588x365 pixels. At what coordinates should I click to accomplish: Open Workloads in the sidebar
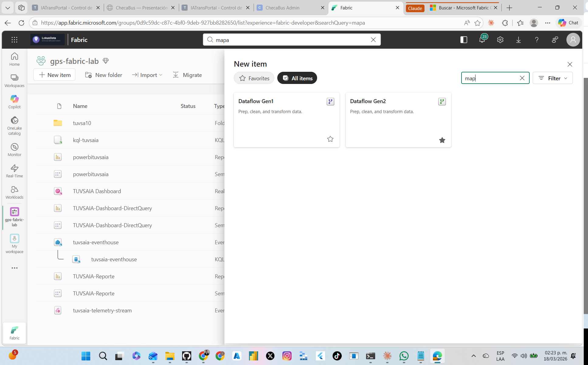click(14, 192)
